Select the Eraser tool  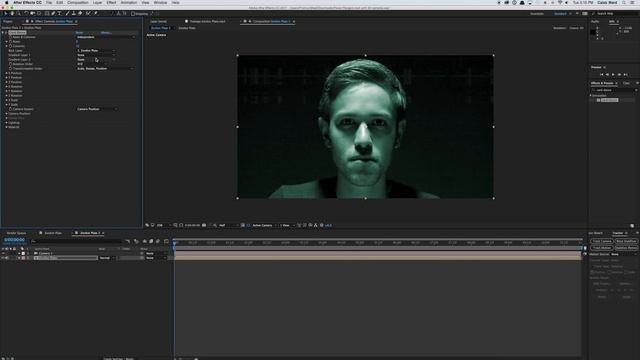click(80, 13)
